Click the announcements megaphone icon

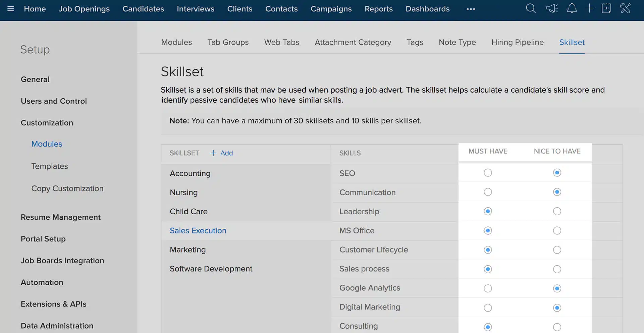pos(551,8)
